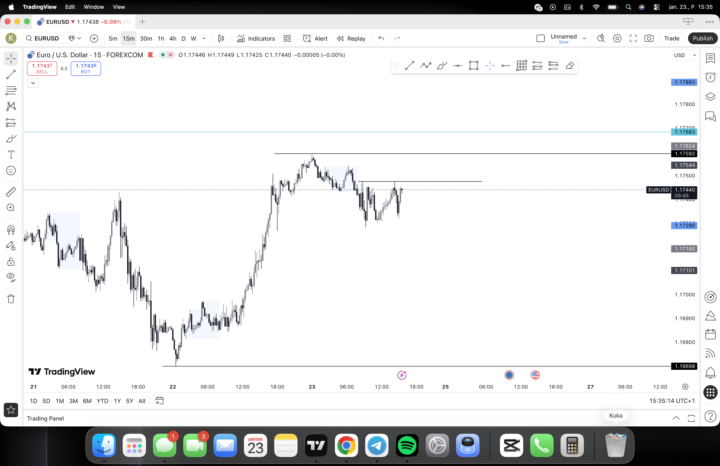Select the crosshair cursor tool

click(11, 58)
